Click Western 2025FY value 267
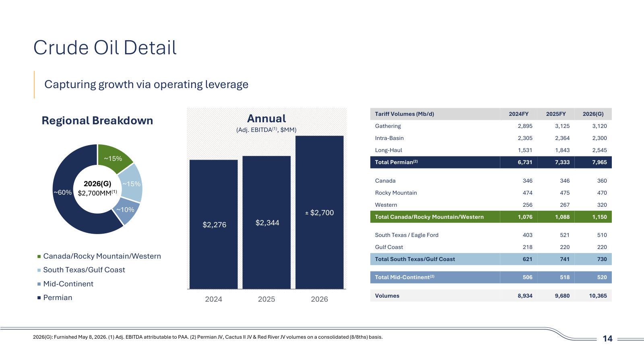The width and height of the screenshot is (644, 362). [x=565, y=205]
